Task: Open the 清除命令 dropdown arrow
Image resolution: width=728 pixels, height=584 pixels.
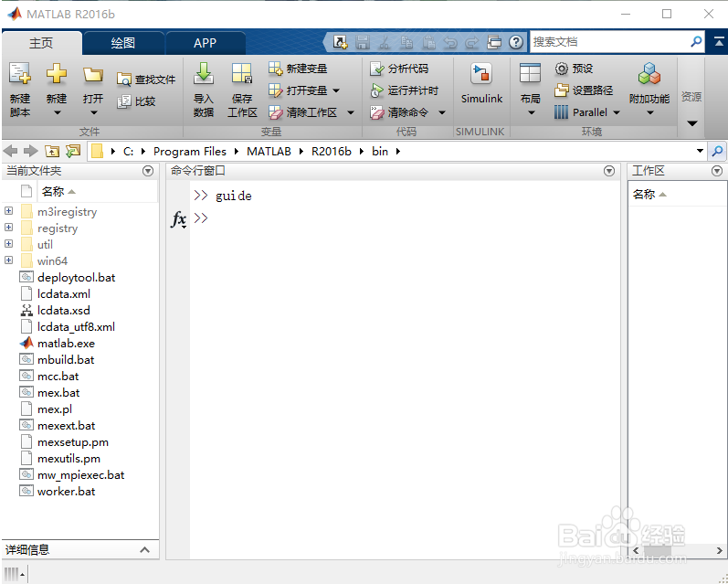Action: (x=442, y=112)
